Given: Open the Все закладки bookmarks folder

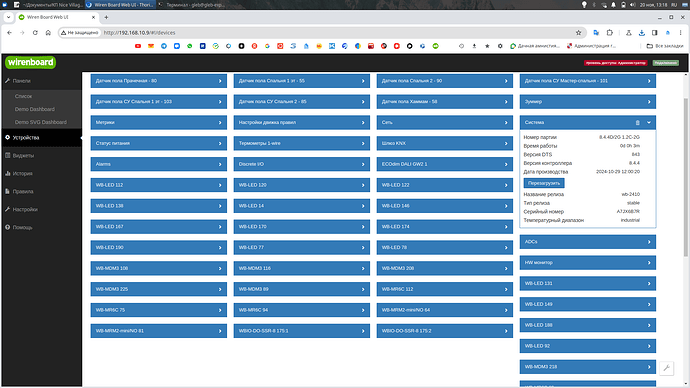Looking at the screenshot, I should tap(664, 46).
